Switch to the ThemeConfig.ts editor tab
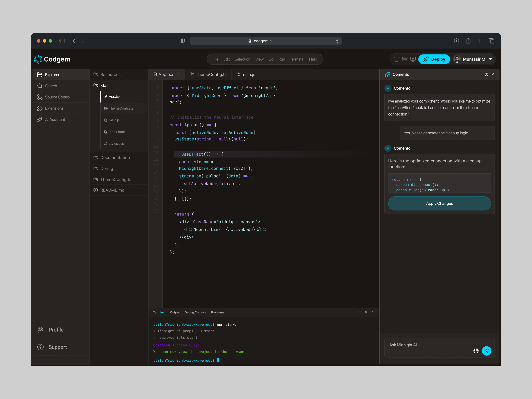The image size is (532, 399). pos(208,74)
